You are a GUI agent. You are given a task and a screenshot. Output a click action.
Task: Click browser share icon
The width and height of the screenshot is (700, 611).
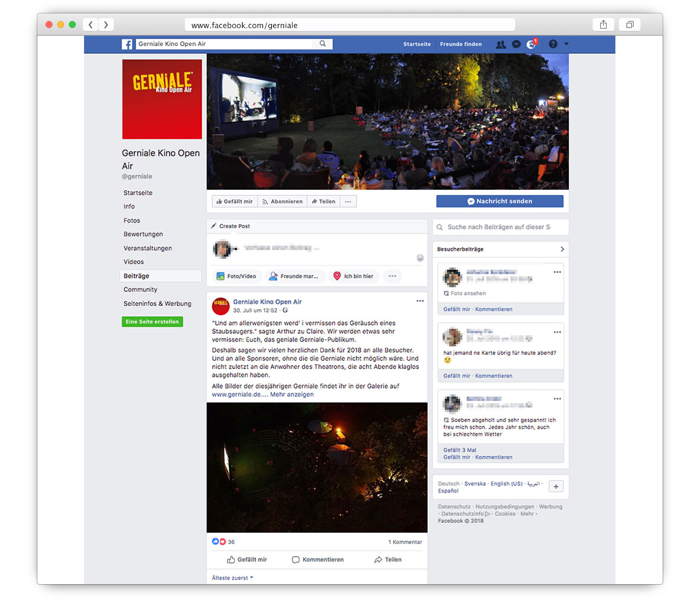pyautogui.click(x=604, y=25)
